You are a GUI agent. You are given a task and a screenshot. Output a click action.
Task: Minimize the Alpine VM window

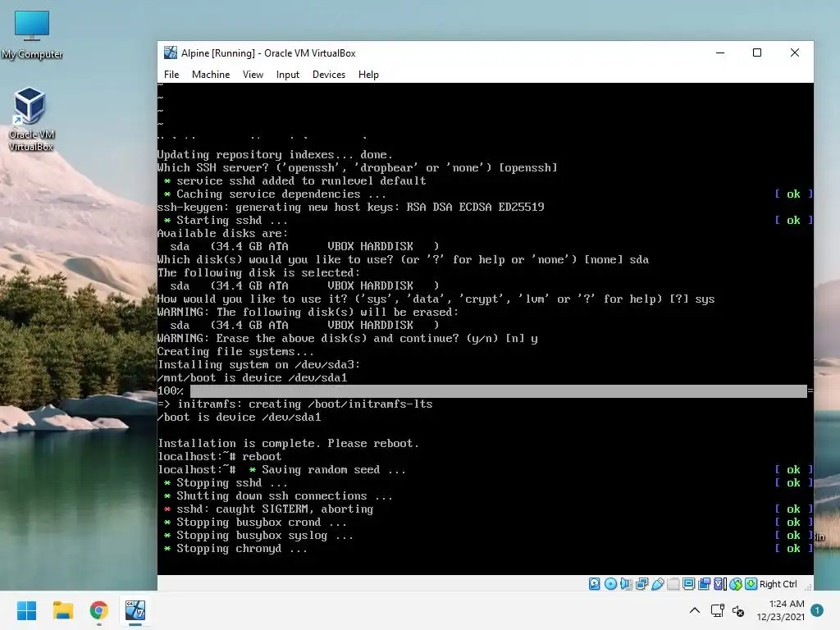click(720, 52)
